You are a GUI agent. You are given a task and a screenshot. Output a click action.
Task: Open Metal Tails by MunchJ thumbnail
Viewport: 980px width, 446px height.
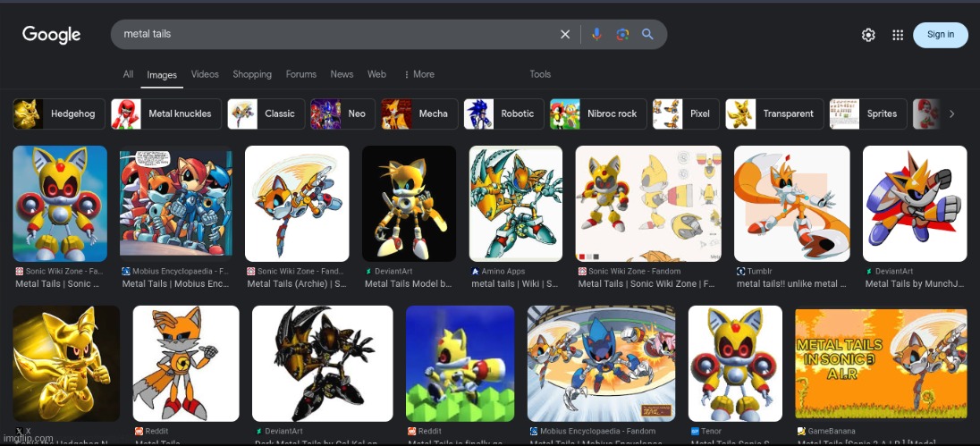click(915, 204)
